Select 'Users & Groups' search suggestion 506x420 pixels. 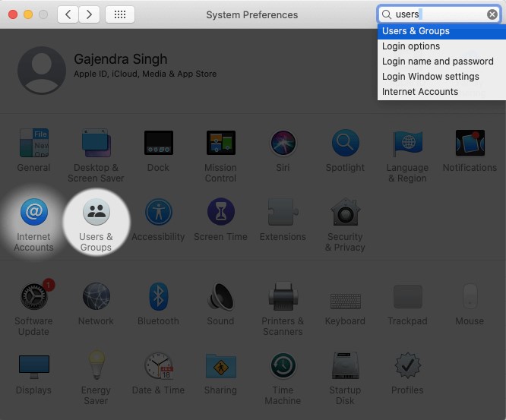click(x=441, y=31)
